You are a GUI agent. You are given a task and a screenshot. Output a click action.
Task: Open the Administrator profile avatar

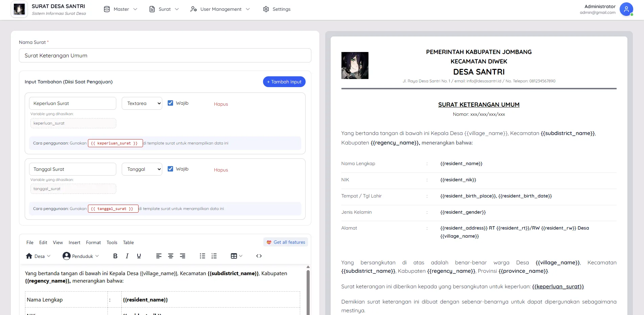coord(626,9)
